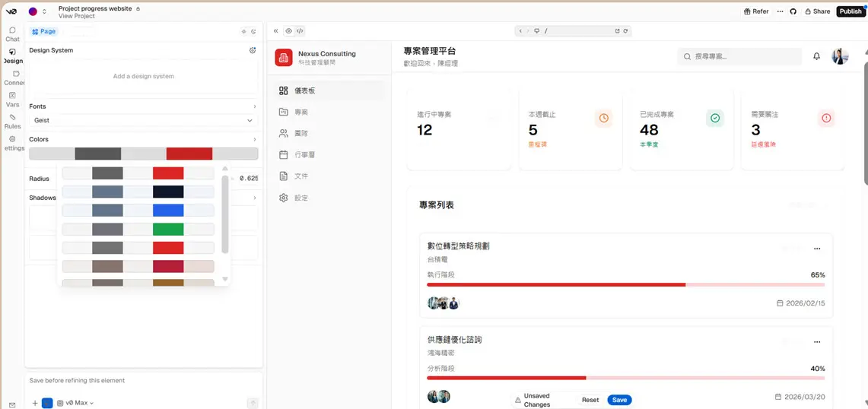Screen dimensions: 868x409
Task: Click the notification bell icon
Action: click(816, 56)
